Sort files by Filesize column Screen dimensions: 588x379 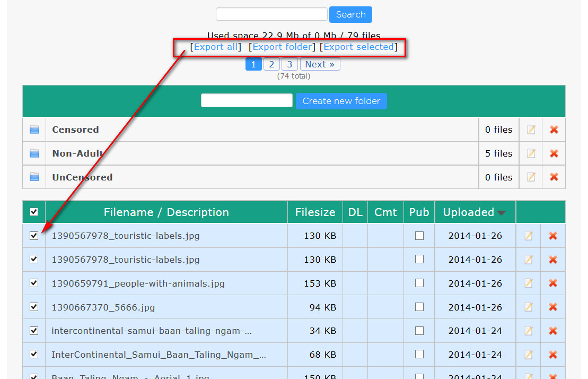(x=315, y=212)
